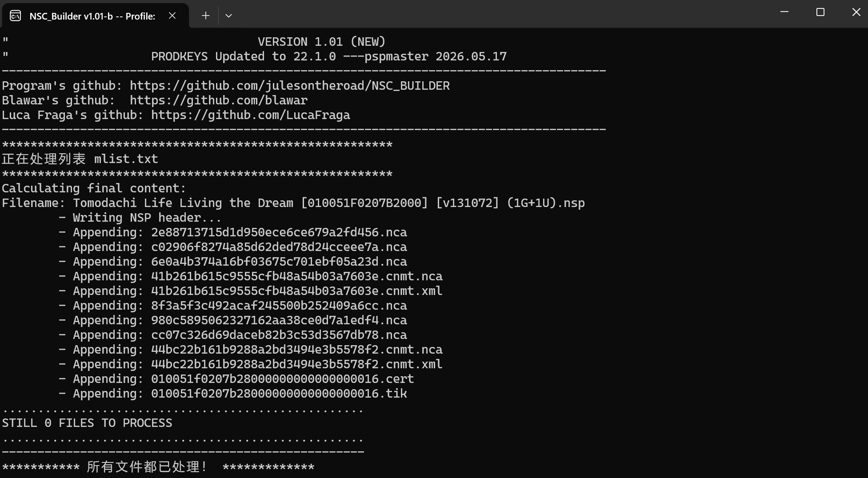Close the terminal window

tap(856, 12)
